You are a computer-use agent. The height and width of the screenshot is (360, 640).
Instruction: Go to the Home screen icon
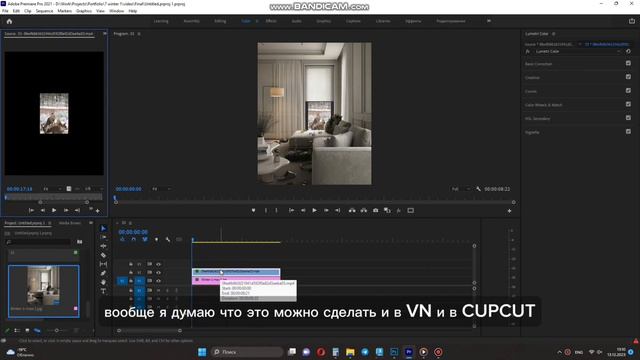tap(9, 21)
